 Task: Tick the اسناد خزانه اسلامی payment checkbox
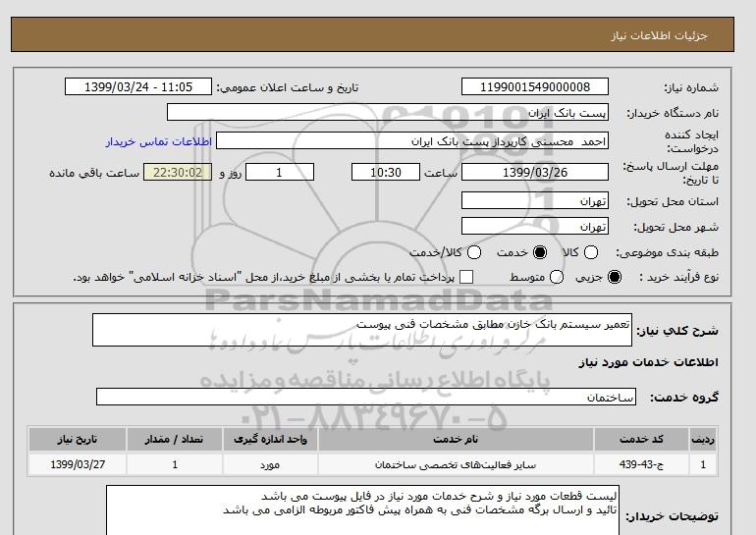click(x=466, y=277)
